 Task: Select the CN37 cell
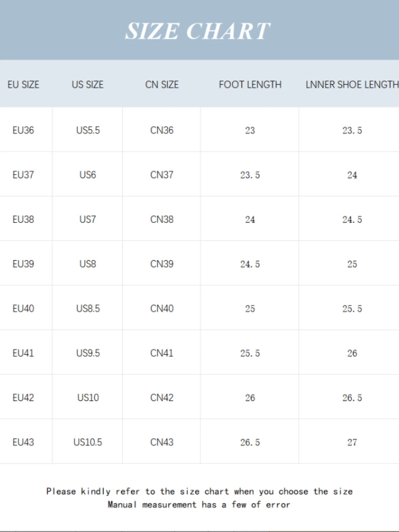[162, 175]
